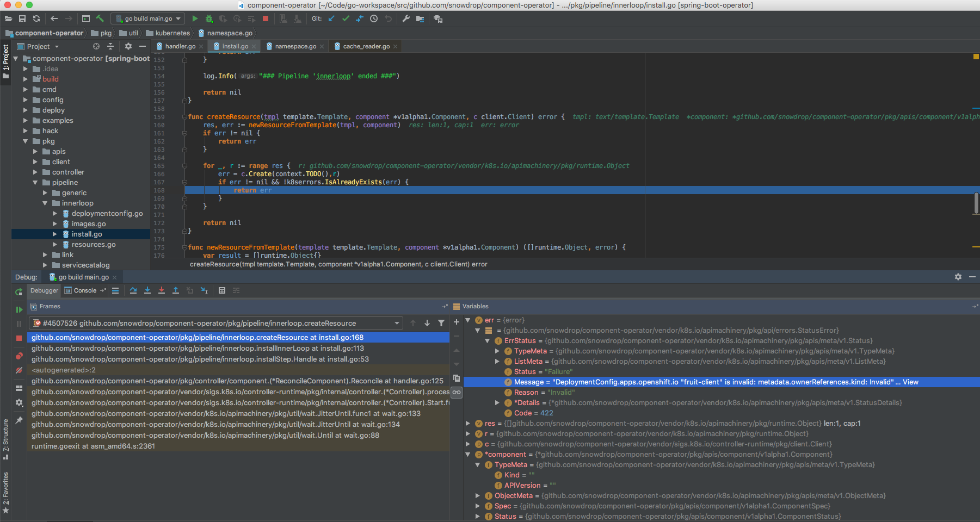Step out with the blue up arrow

176,290
